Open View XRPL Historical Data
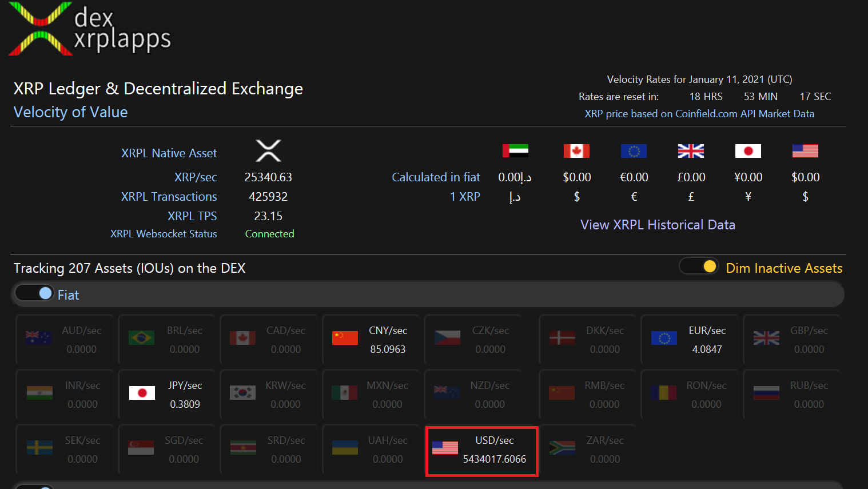The height and width of the screenshot is (489, 868). [x=657, y=224]
